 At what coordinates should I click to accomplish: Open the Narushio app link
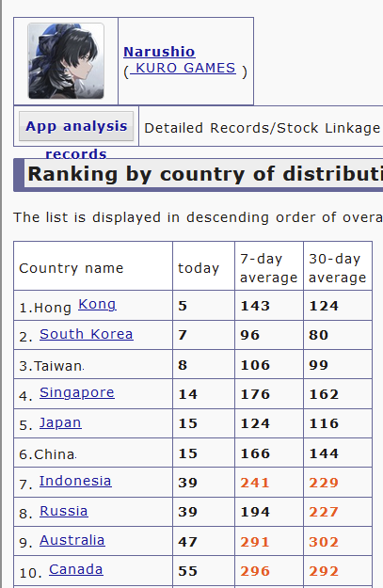[x=159, y=52]
